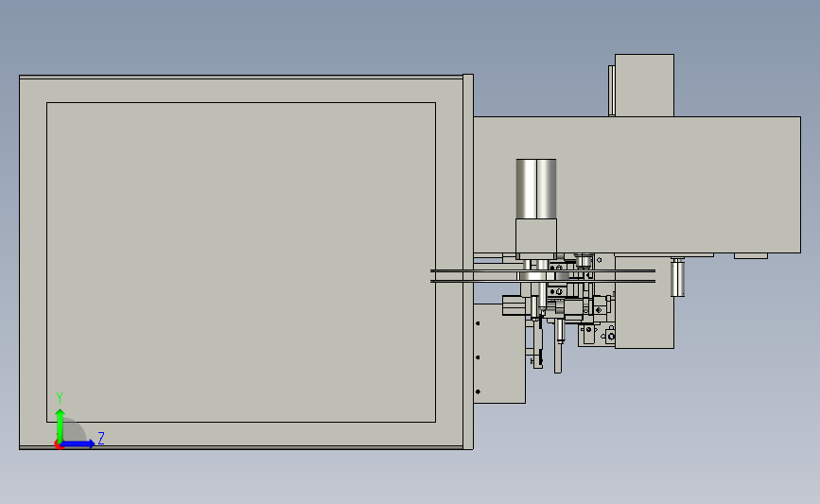820x504 pixels.
Task: Select the small box atop the right housing
Action: [644, 85]
